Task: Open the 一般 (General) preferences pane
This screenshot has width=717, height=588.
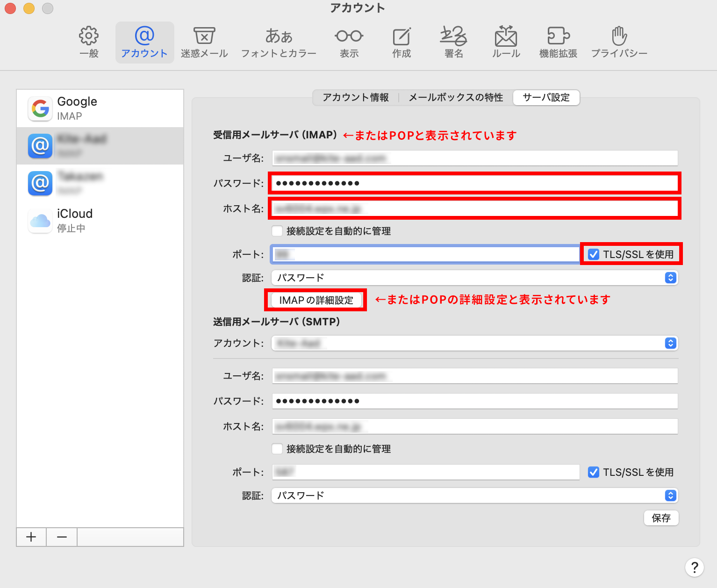Action: click(89, 42)
